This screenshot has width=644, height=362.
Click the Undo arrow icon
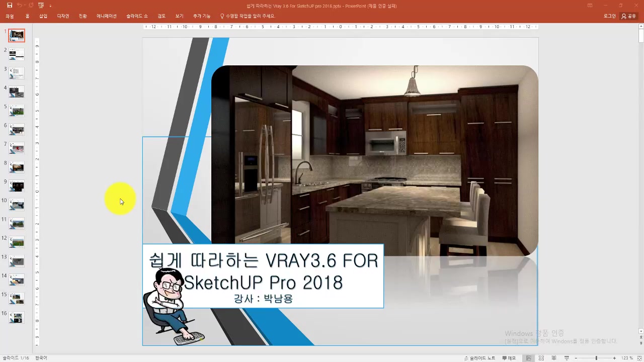(x=20, y=6)
